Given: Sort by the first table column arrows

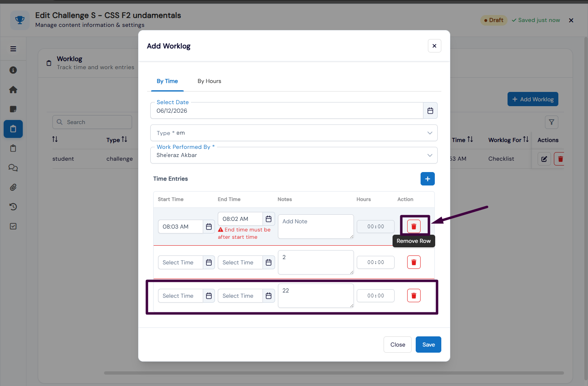Looking at the screenshot, I should [55, 140].
